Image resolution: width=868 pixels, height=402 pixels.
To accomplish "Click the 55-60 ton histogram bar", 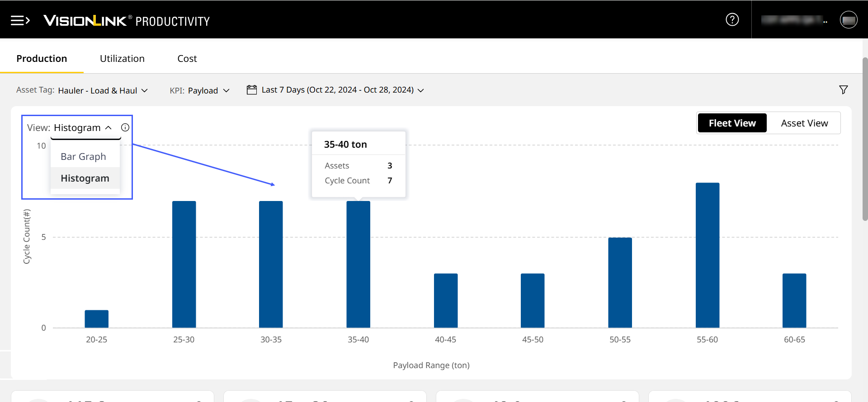I will click(x=707, y=255).
